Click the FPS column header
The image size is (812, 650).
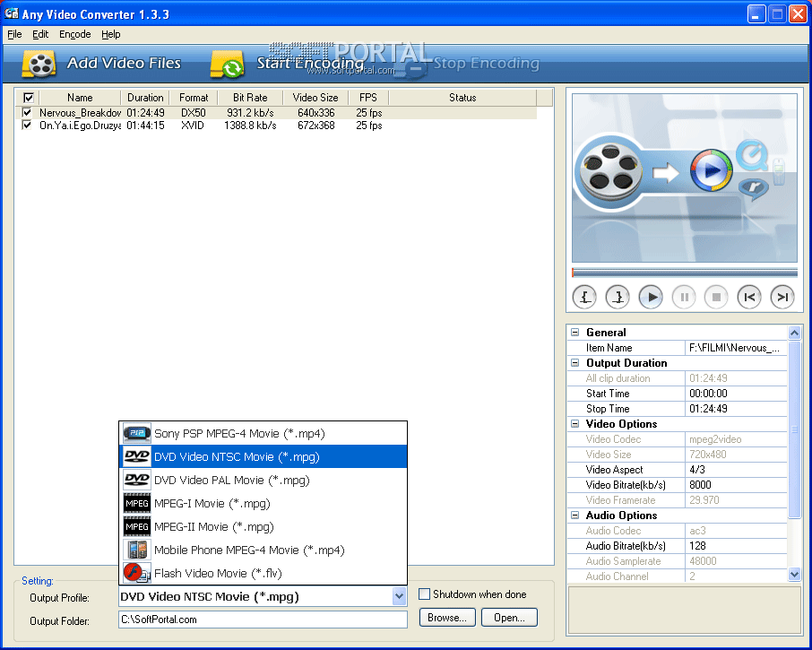[368, 98]
